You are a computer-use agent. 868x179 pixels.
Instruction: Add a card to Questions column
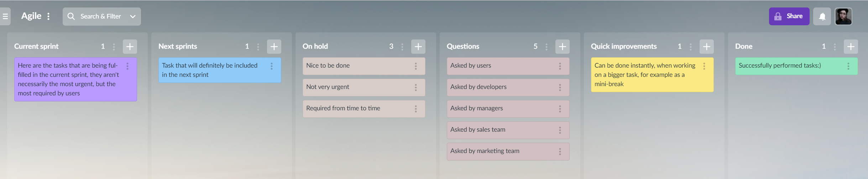click(563, 47)
